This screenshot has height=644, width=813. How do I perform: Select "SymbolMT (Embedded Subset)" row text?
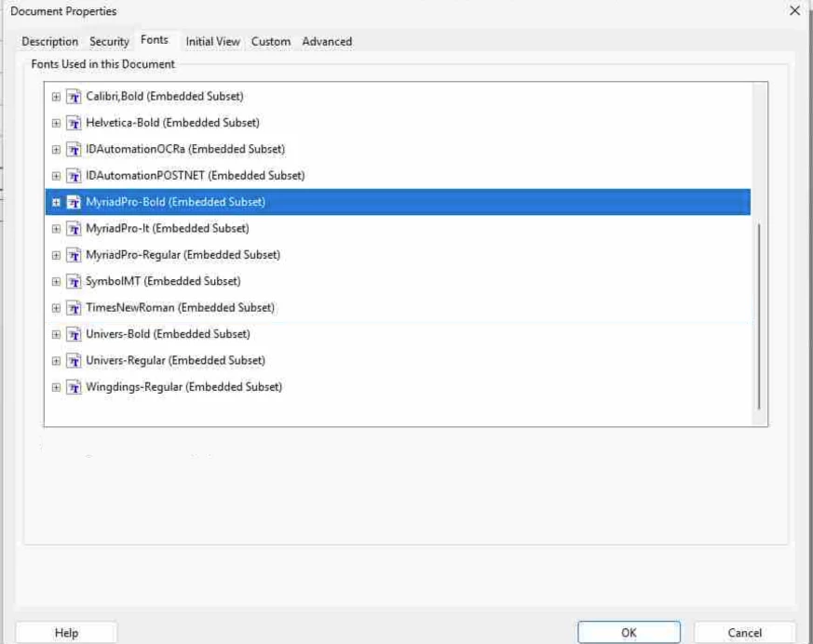[163, 281]
